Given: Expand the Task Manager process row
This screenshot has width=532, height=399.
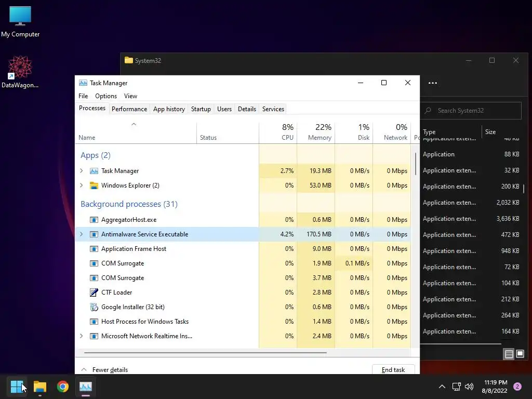Looking at the screenshot, I should tap(82, 170).
